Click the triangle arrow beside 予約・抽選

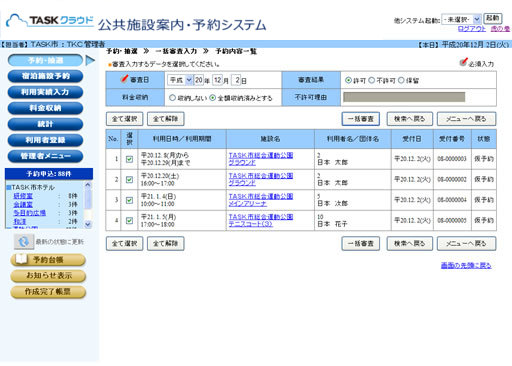tap(90, 60)
